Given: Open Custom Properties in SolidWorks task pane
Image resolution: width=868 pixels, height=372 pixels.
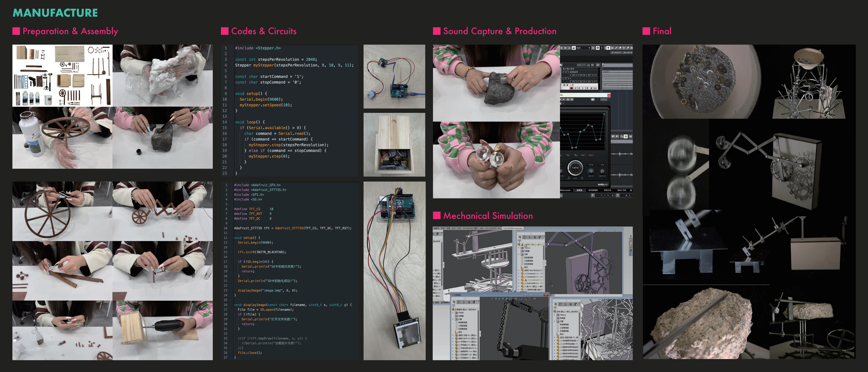Looking at the screenshot, I should 631,254.
